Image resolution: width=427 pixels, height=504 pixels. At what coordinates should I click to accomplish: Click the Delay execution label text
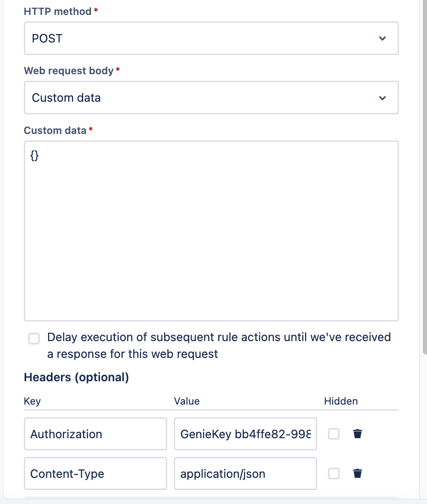coord(219,345)
